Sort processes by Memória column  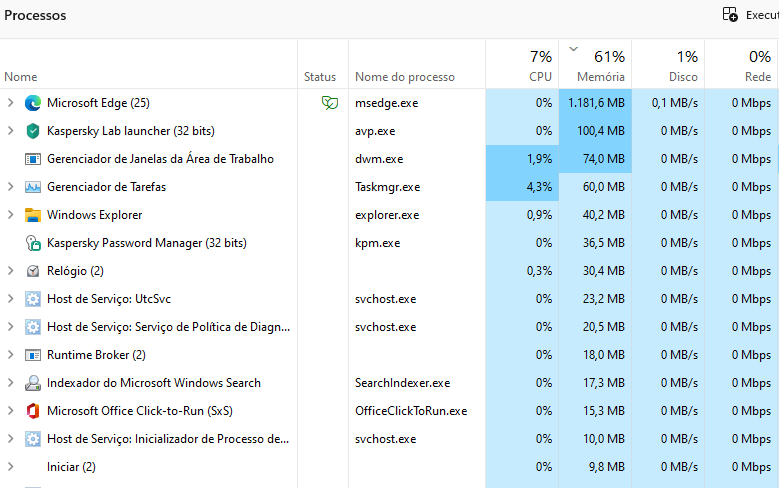[595, 64]
